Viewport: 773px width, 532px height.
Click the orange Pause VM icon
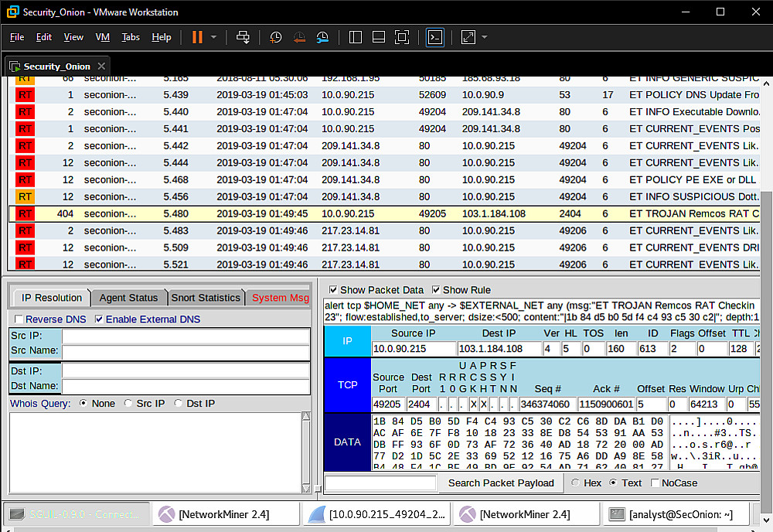point(197,37)
